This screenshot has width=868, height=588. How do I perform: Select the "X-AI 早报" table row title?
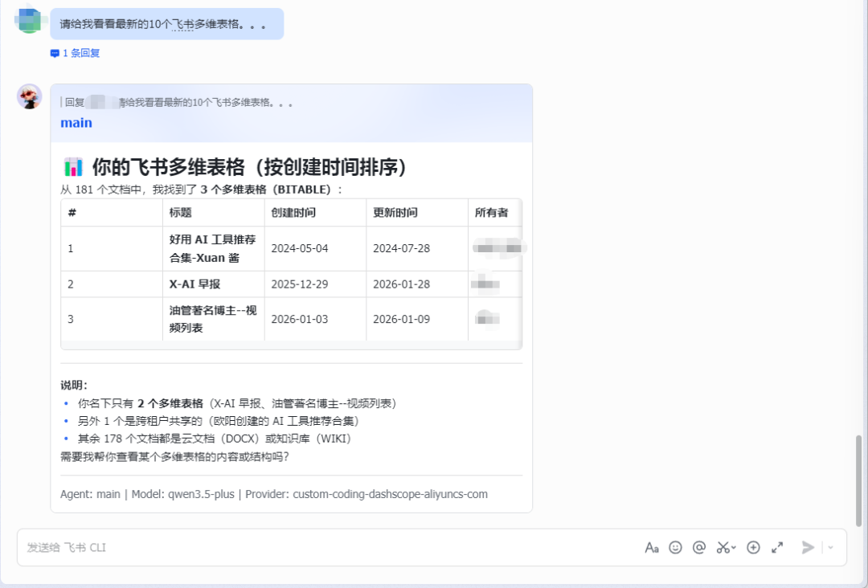pyautogui.click(x=194, y=284)
